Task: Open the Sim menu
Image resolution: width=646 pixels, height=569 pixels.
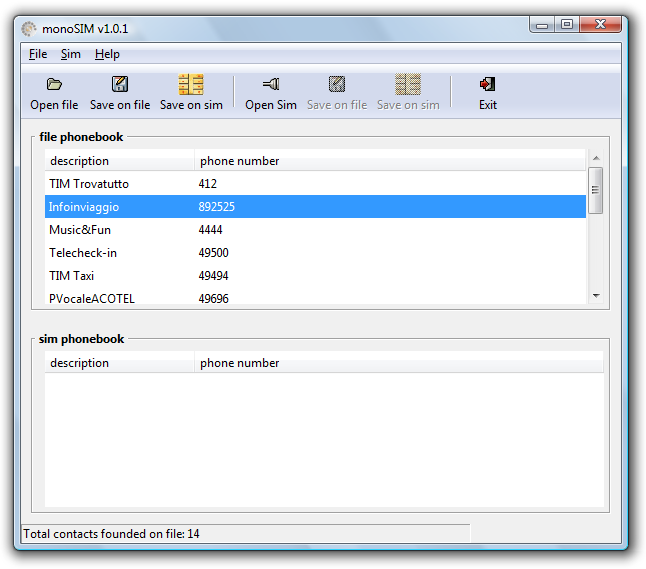Action: (70, 54)
